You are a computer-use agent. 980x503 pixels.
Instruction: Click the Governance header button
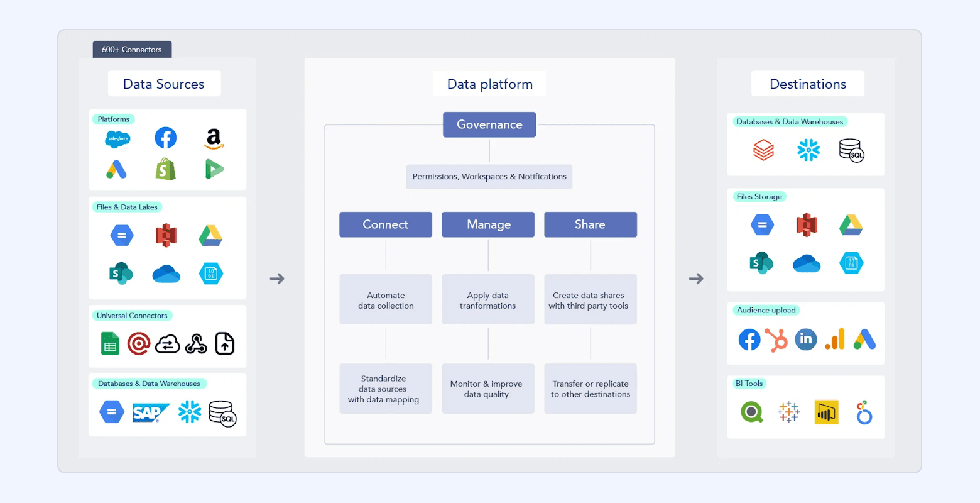489,124
